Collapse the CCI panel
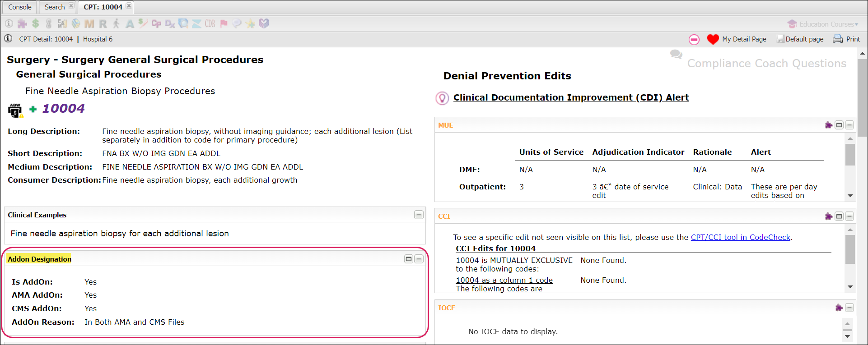 849,216
